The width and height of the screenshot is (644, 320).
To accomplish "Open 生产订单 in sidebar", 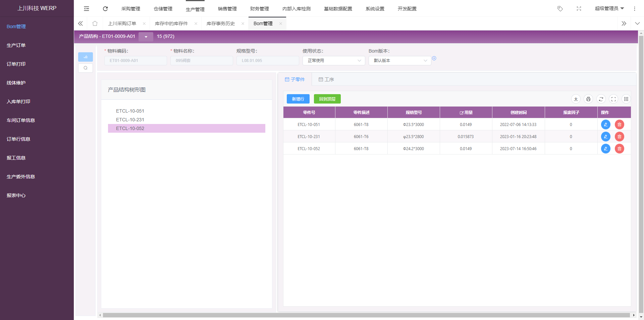I will click(x=16, y=45).
